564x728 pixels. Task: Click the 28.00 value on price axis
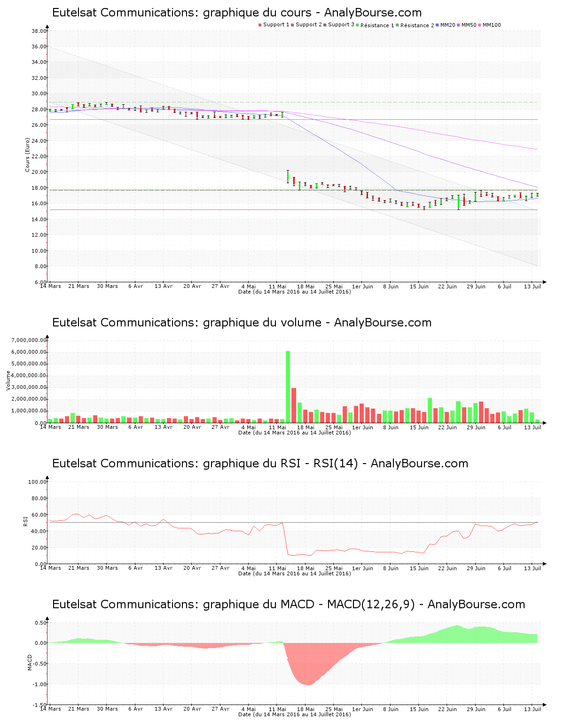(x=39, y=109)
